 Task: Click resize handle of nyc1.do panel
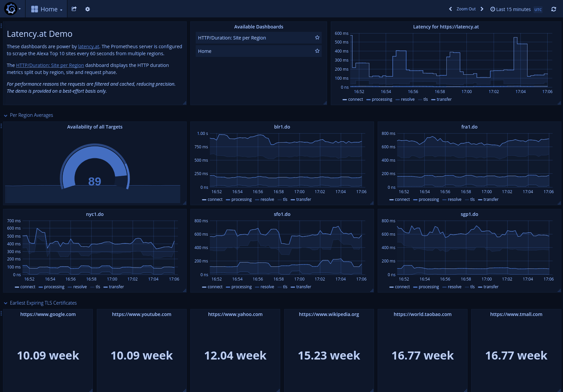[x=185, y=291]
